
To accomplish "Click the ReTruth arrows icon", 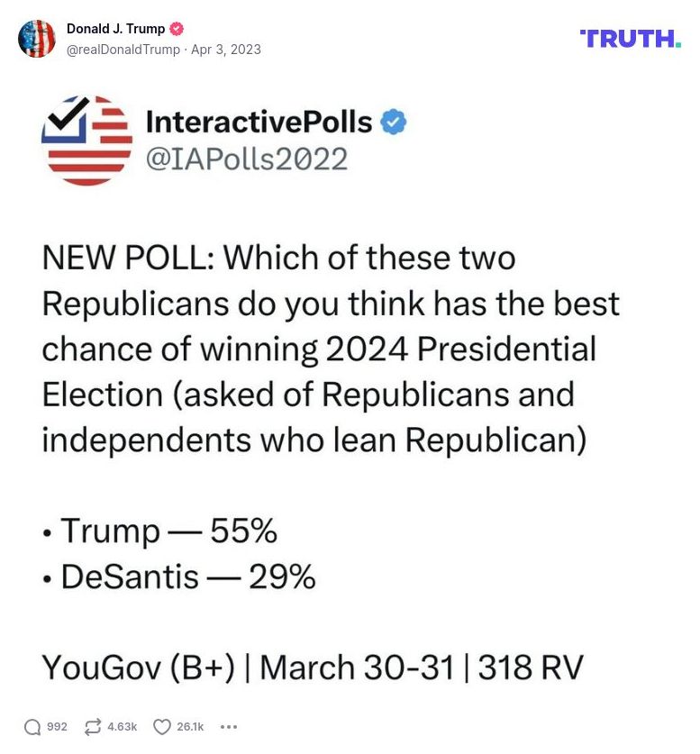I will [x=92, y=727].
